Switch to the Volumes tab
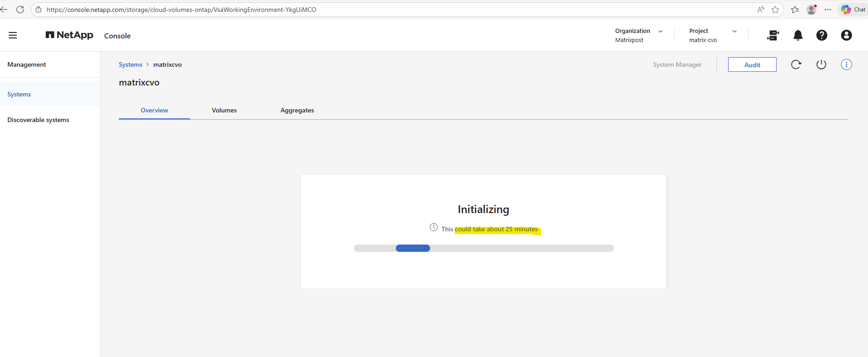This screenshot has height=357, width=868. click(x=224, y=110)
